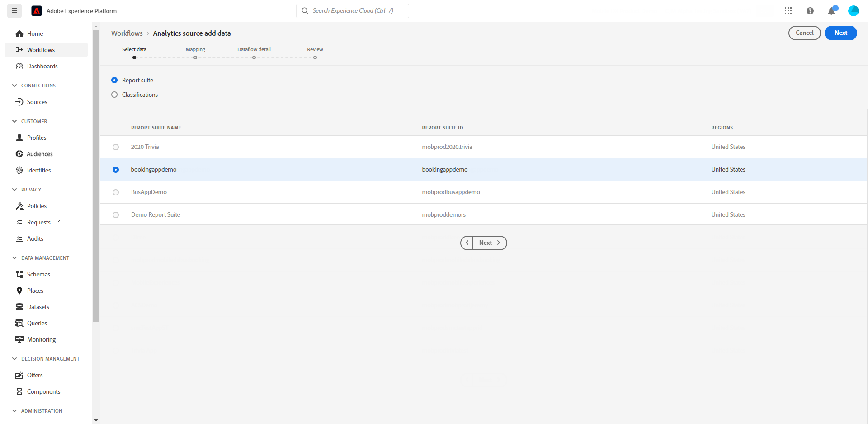The width and height of the screenshot is (868, 424).
Task: Click the Monitoring icon
Action: 19,339
